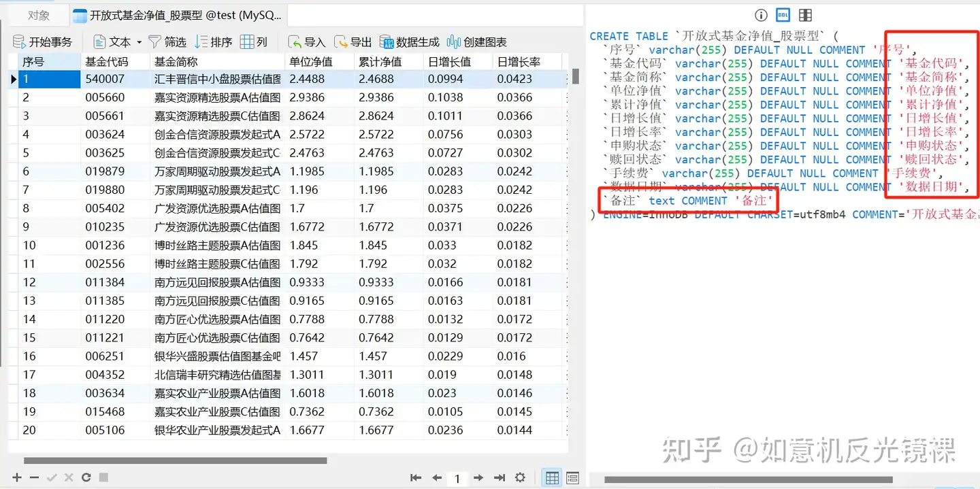
Task: Click the cell 北信瑞丰研究精选估值图
Action: pyautogui.click(x=217, y=375)
